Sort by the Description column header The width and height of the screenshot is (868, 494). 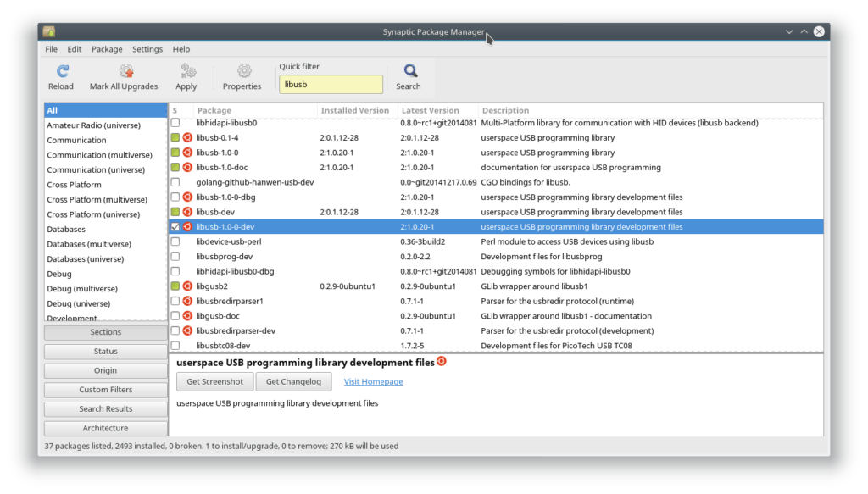(650, 111)
